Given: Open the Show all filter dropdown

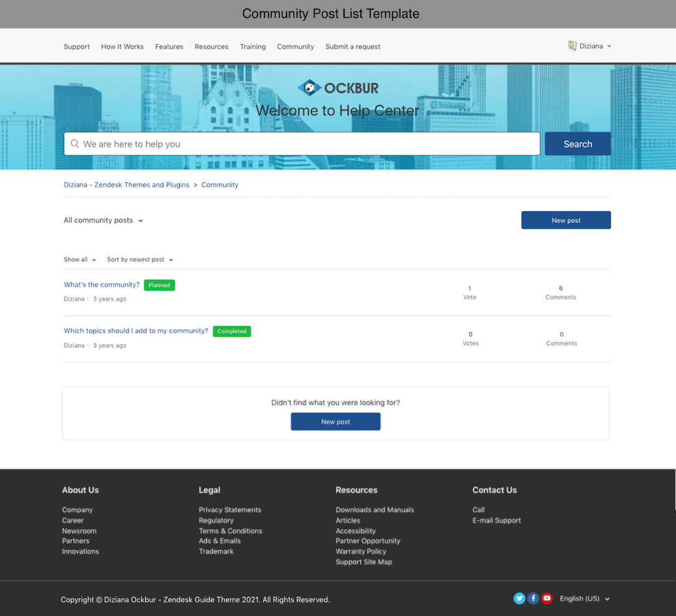Looking at the screenshot, I should pyautogui.click(x=80, y=259).
